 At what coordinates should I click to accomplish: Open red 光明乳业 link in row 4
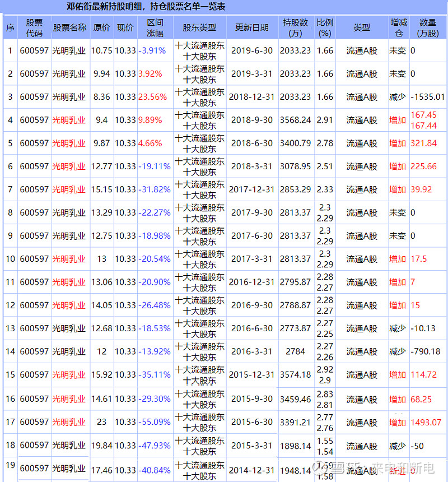(x=69, y=120)
